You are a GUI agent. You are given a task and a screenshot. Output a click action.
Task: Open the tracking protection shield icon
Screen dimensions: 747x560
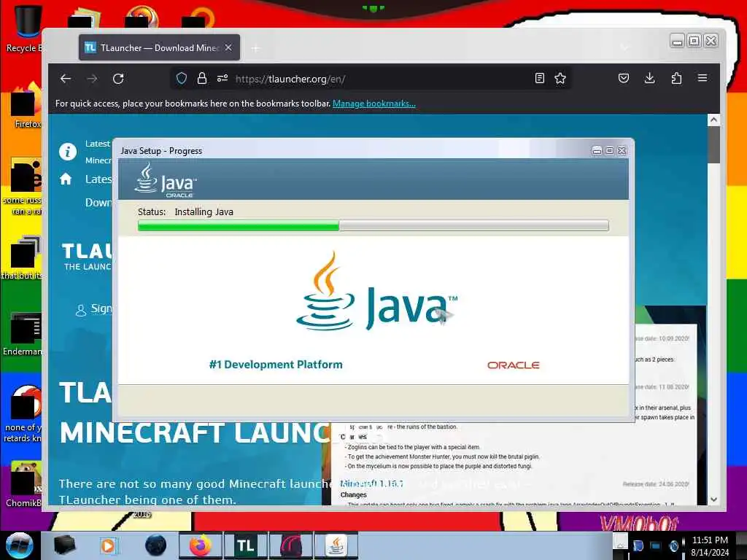pyautogui.click(x=182, y=78)
